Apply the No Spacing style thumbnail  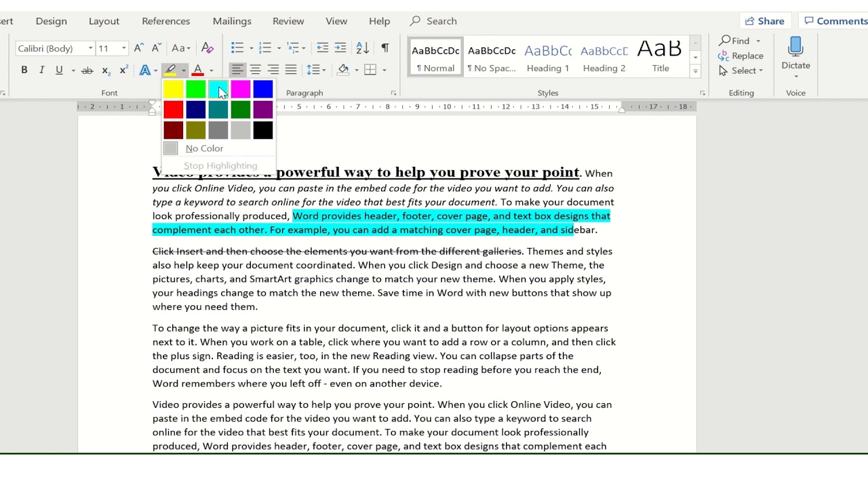492,57
